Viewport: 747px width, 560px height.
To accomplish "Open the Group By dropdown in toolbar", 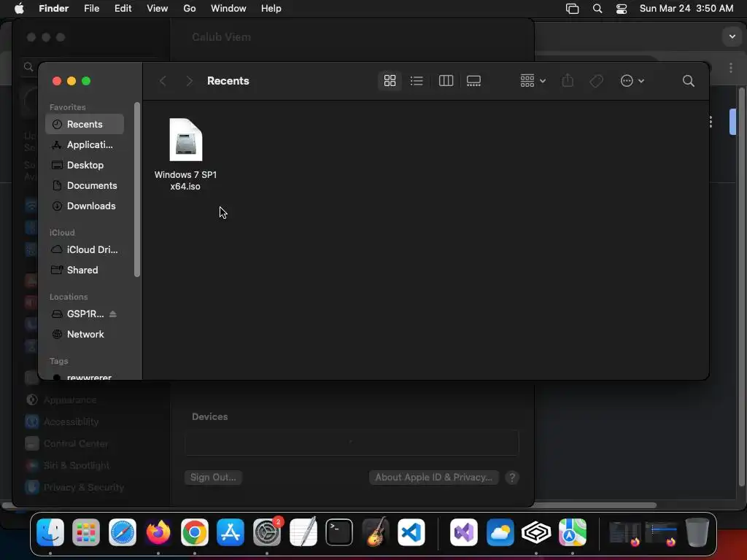I will (x=533, y=81).
